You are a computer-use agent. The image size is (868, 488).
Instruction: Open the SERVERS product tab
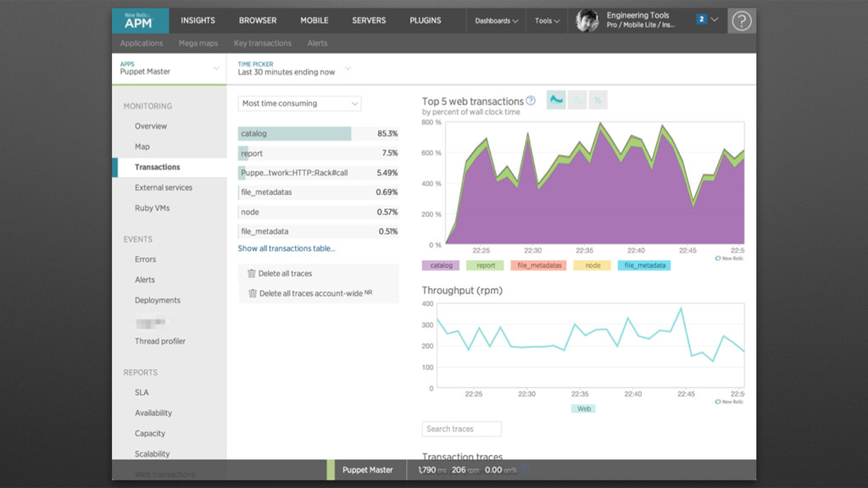pyautogui.click(x=369, y=20)
